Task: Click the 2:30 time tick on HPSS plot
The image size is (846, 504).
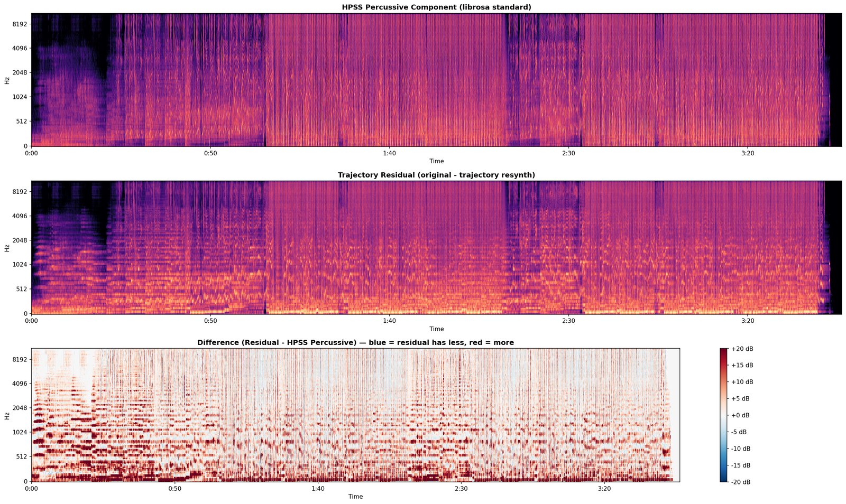Action: 568,153
